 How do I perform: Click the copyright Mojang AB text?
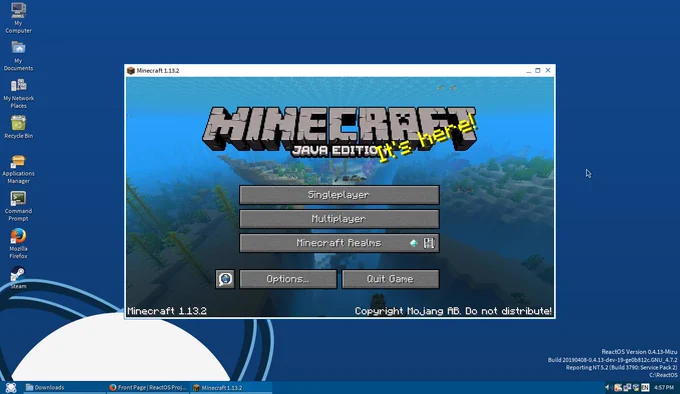pos(453,311)
